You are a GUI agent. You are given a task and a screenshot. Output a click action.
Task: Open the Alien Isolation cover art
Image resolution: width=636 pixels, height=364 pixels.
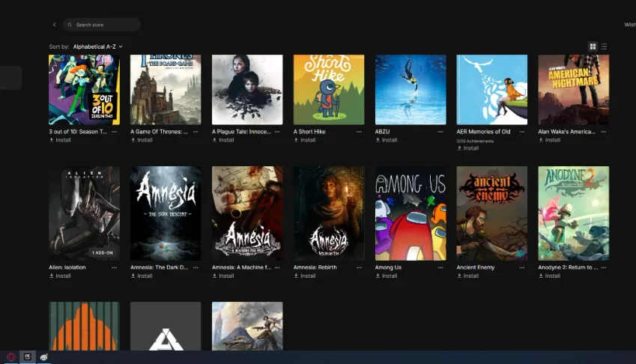click(x=85, y=213)
